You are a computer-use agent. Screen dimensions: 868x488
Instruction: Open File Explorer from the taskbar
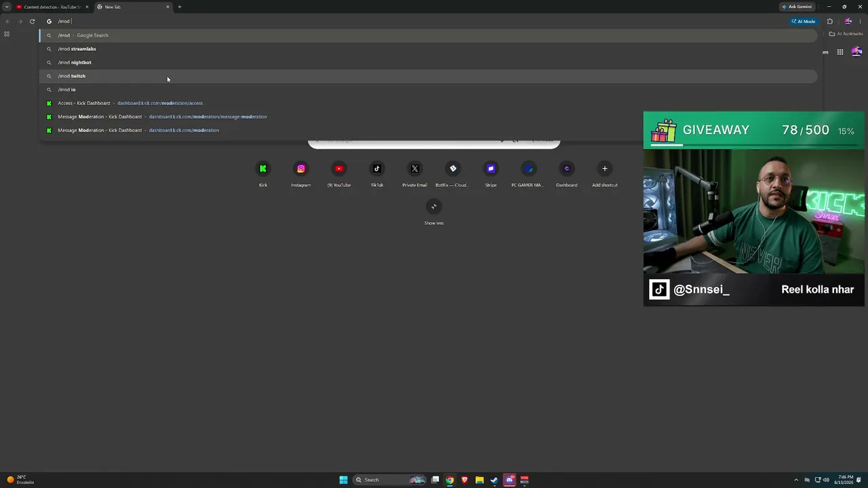coord(479,480)
